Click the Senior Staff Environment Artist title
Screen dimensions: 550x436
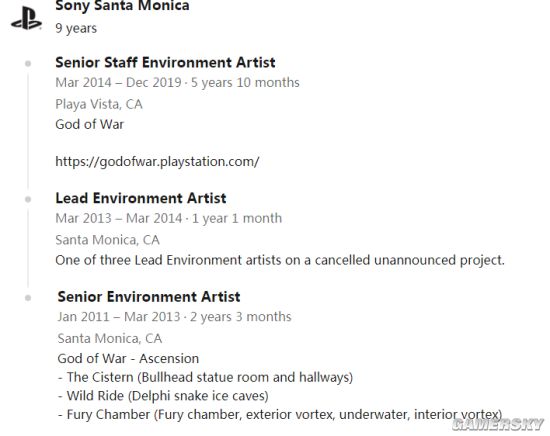click(x=165, y=63)
